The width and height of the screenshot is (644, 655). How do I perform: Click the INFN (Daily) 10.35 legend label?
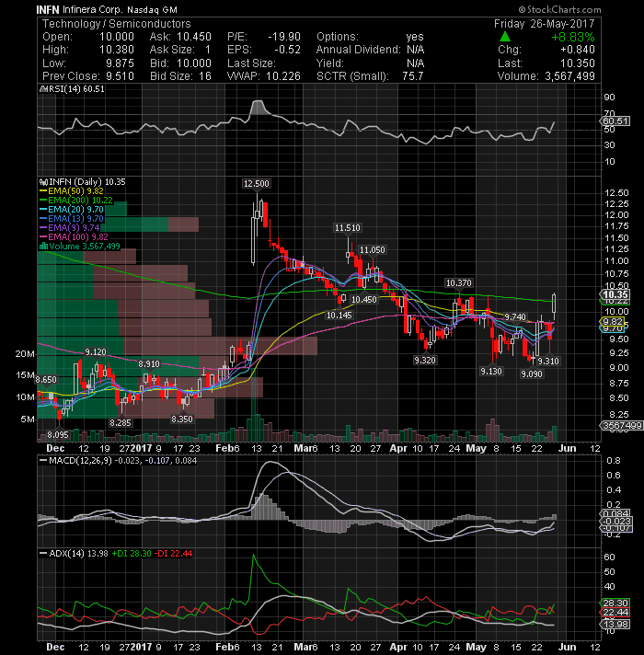(87, 182)
